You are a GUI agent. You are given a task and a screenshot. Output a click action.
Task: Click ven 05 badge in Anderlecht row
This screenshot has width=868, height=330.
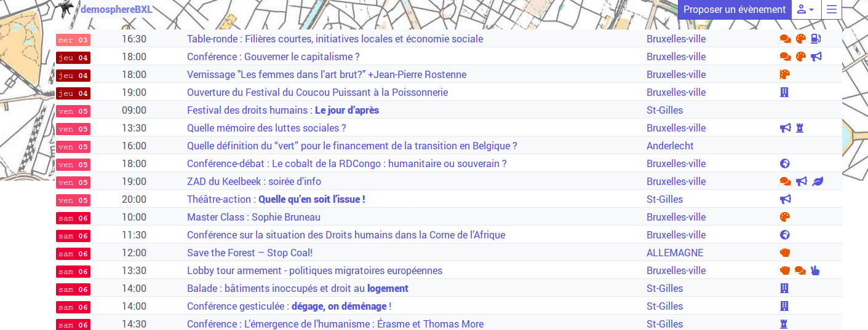pyautogui.click(x=73, y=147)
